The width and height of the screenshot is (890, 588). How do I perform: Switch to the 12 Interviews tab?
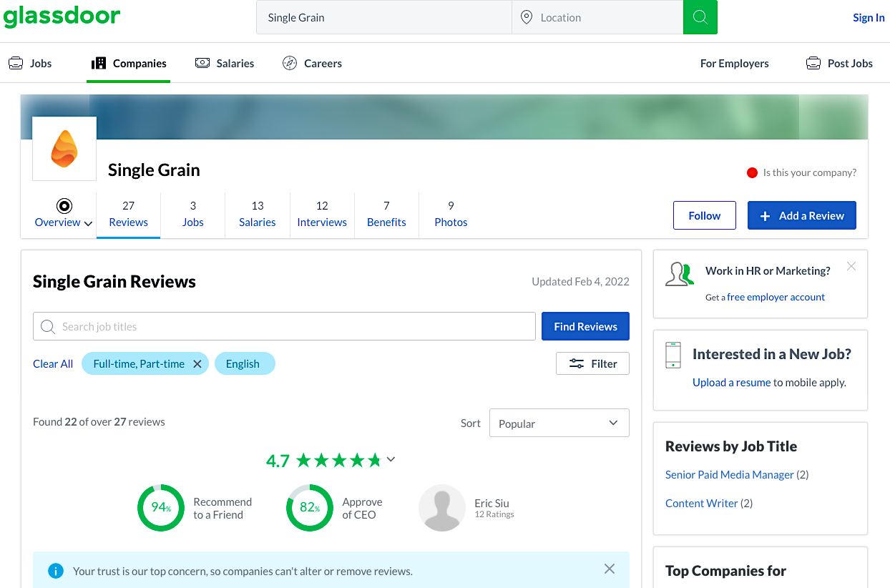point(322,214)
